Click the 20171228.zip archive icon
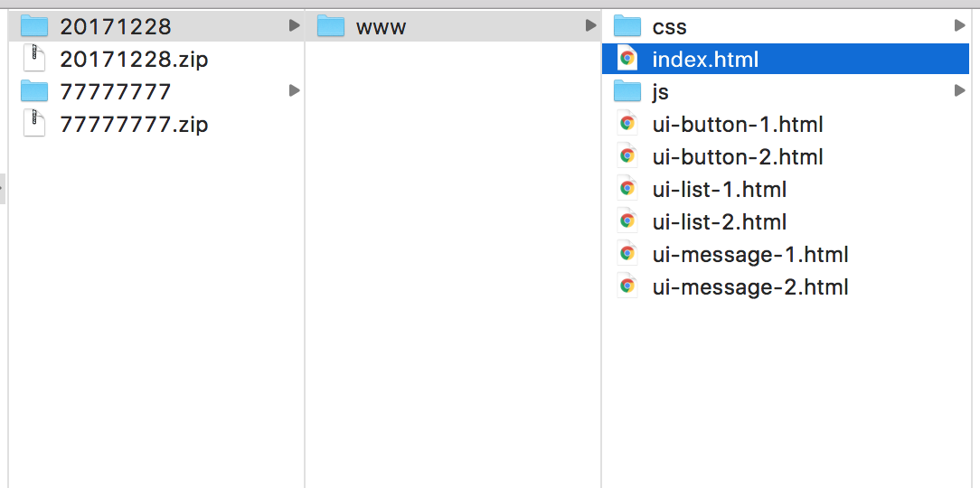The width and height of the screenshot is (980, 488). (34, 59)
